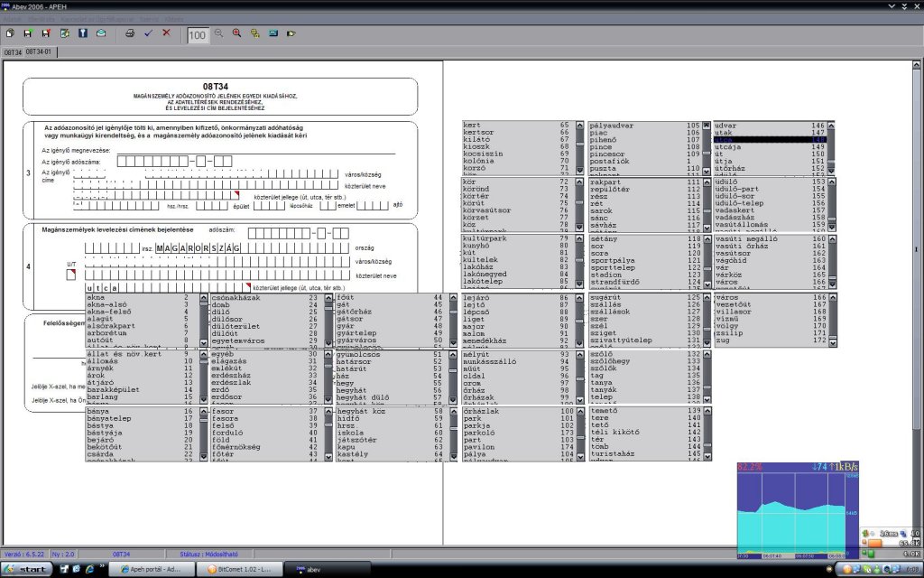Select 'fasor' entry numbered 37

(x=265, y=411)
